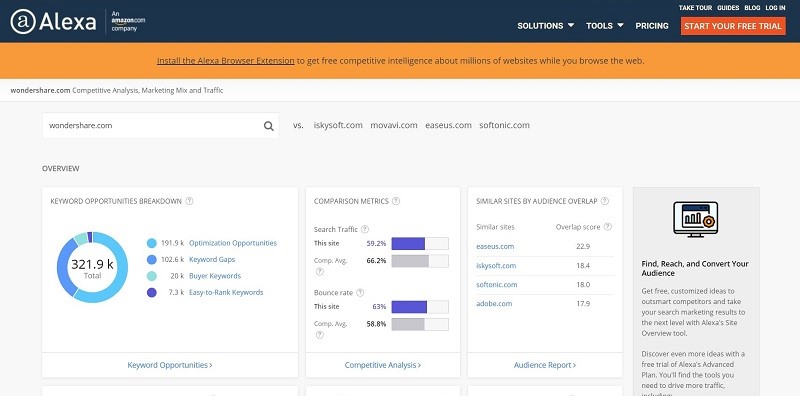Image resolution: width=800 pixels, height=396 pixels.
Task: Open the Pricing page
Action: tap(652, 26)
